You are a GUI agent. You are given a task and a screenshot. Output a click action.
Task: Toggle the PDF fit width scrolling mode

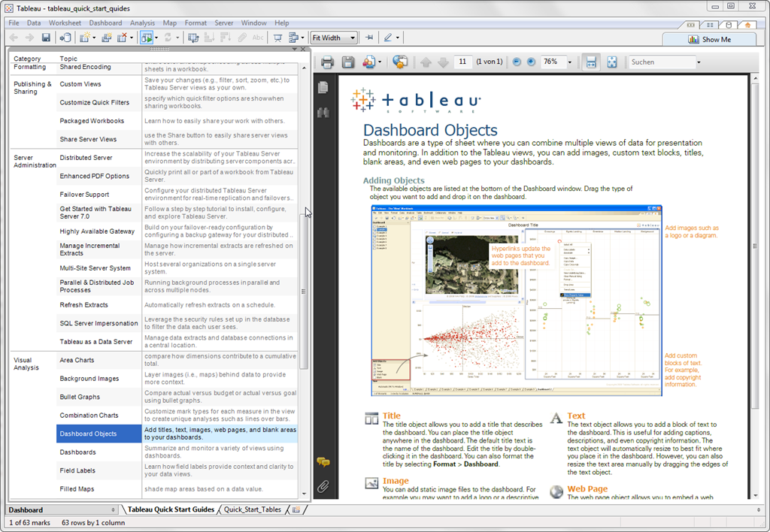pyautogui.click(x=591, y=62)
